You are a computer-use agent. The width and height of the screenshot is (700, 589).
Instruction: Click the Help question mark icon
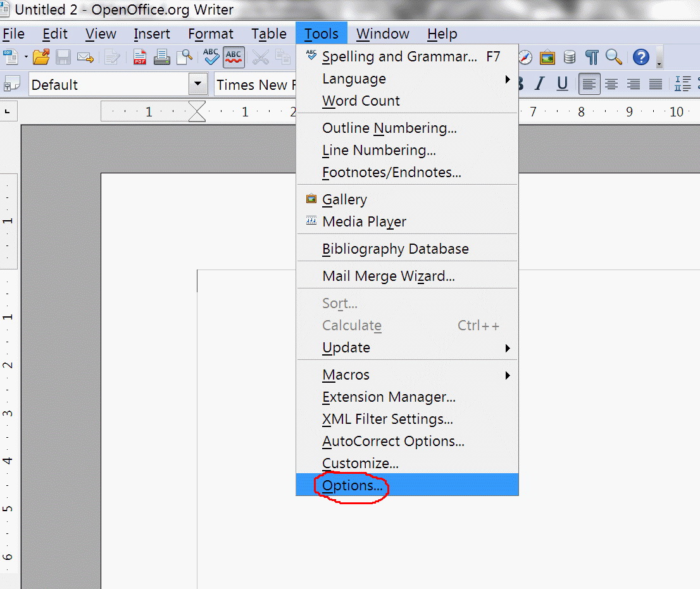point(641,57)
